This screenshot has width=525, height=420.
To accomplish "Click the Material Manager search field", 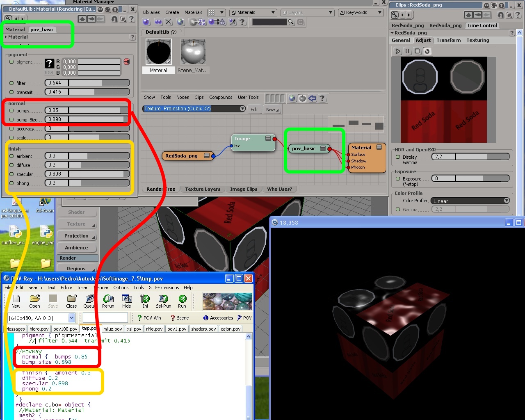I will click(269, 22).
